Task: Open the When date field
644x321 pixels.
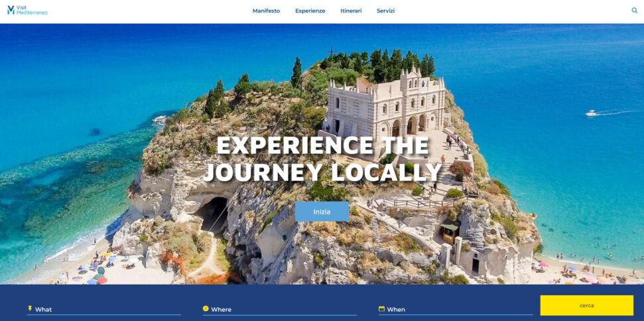Action: pos(456,310)
